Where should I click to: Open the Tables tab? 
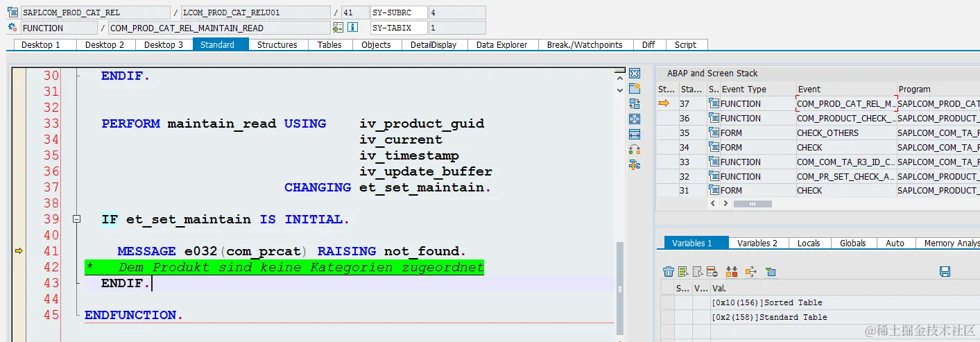pyautogui.click(x=329, y=44)
